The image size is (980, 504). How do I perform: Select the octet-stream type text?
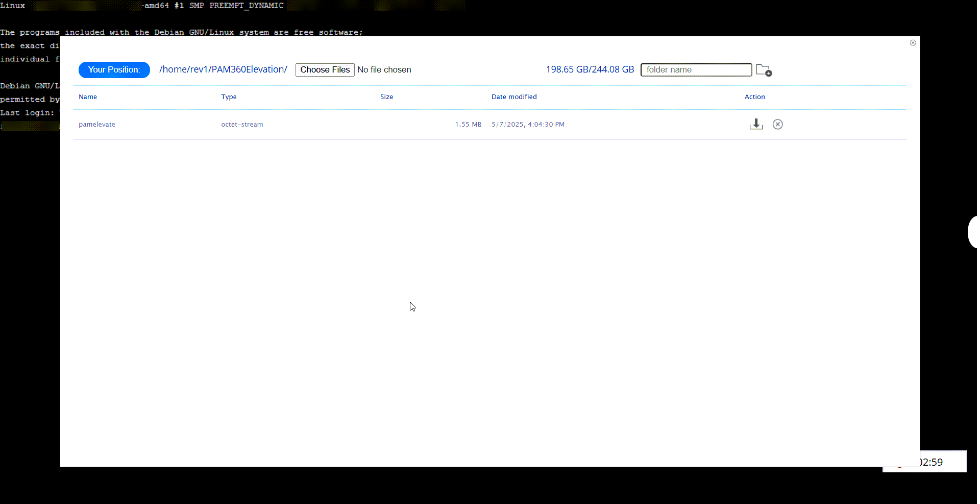coord(241,124)
